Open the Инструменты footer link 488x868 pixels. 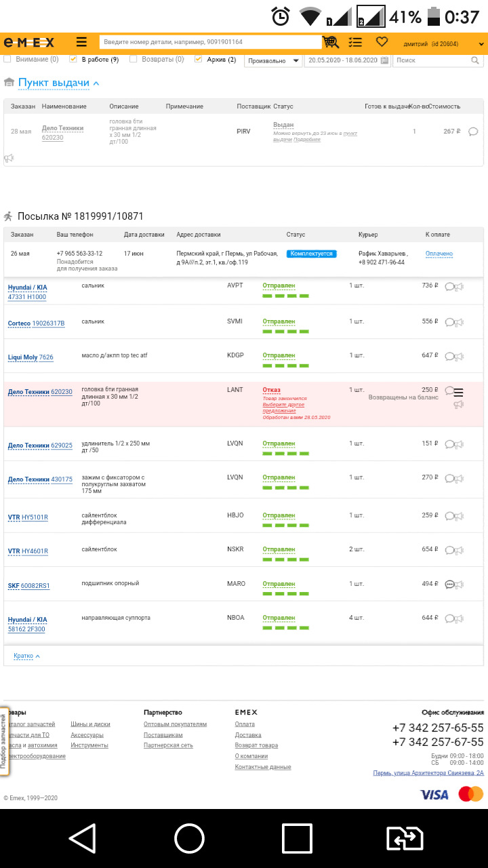pos(89,745)
